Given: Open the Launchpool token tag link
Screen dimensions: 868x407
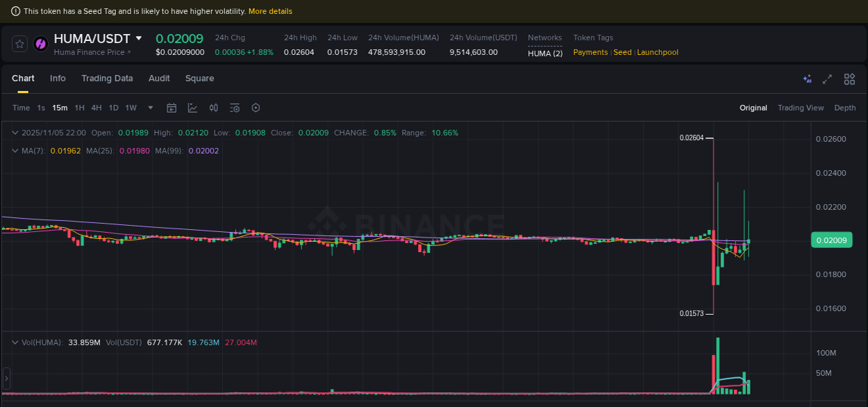Looking at the screenshot, I should click(x=657, y=52).
